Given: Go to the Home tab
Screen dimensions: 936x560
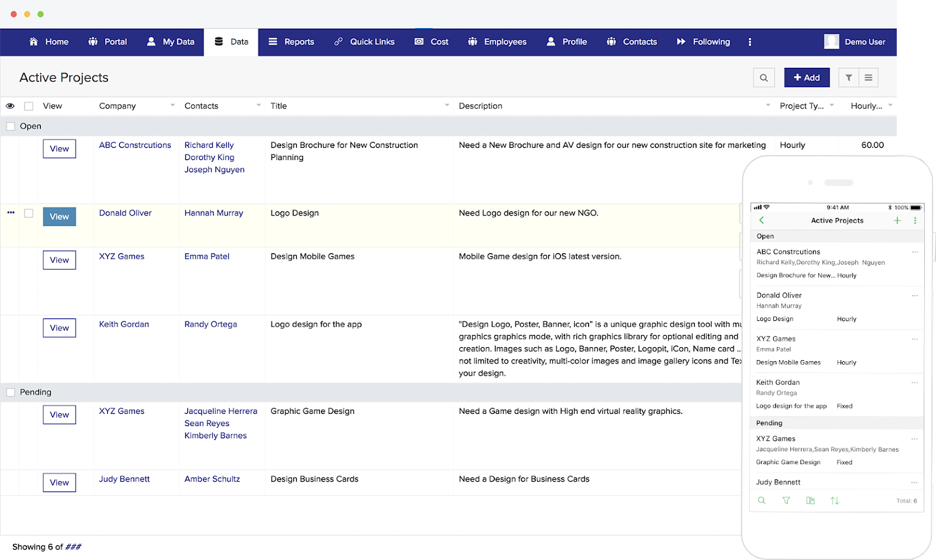Looking at the screenshot, I should [49, 42].
